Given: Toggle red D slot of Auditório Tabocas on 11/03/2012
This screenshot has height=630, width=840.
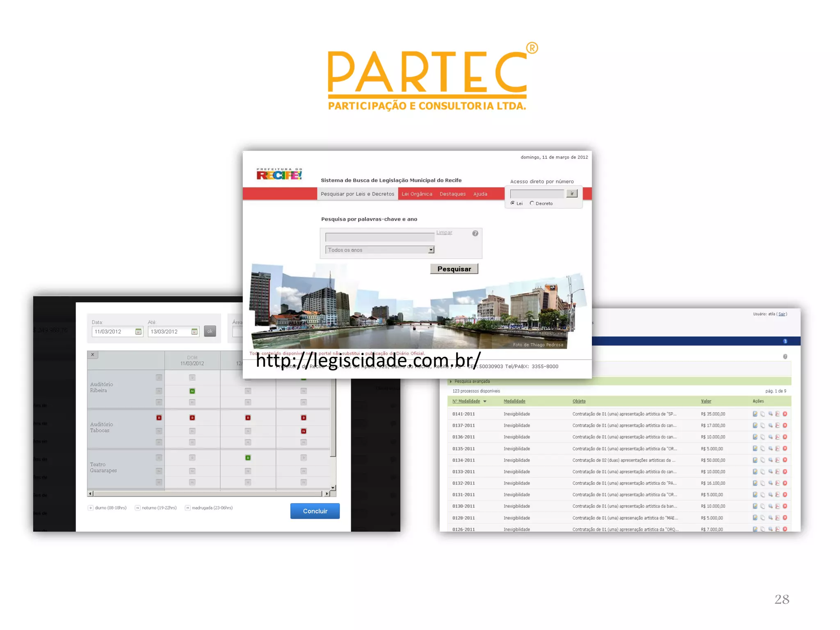Looking at the screenshot, I should tap(192, 418).
